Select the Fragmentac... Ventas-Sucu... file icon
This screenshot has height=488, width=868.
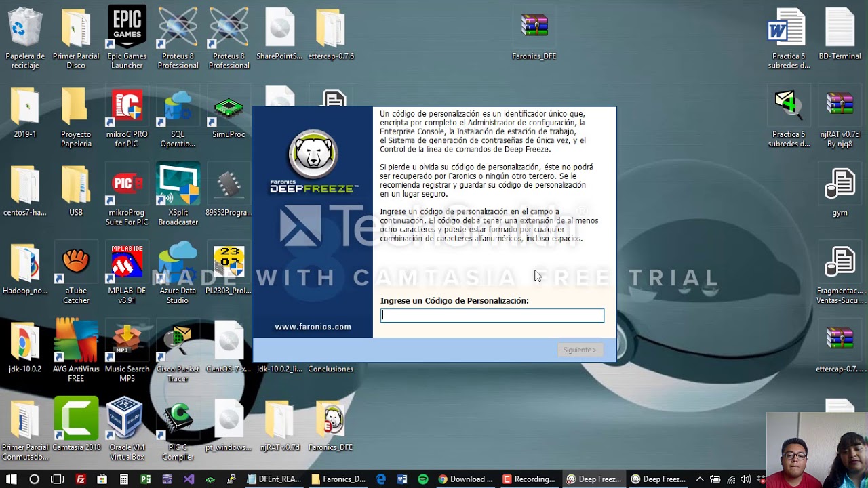point(840,273)
